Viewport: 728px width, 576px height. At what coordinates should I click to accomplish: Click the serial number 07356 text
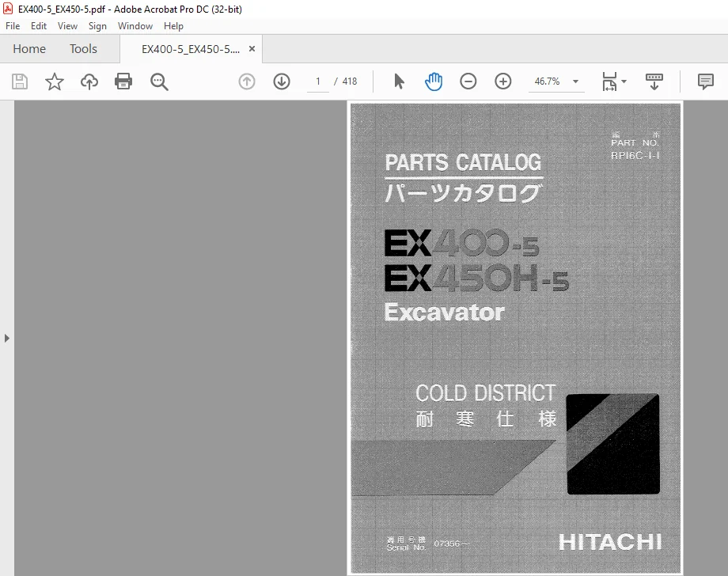[451, 544]
